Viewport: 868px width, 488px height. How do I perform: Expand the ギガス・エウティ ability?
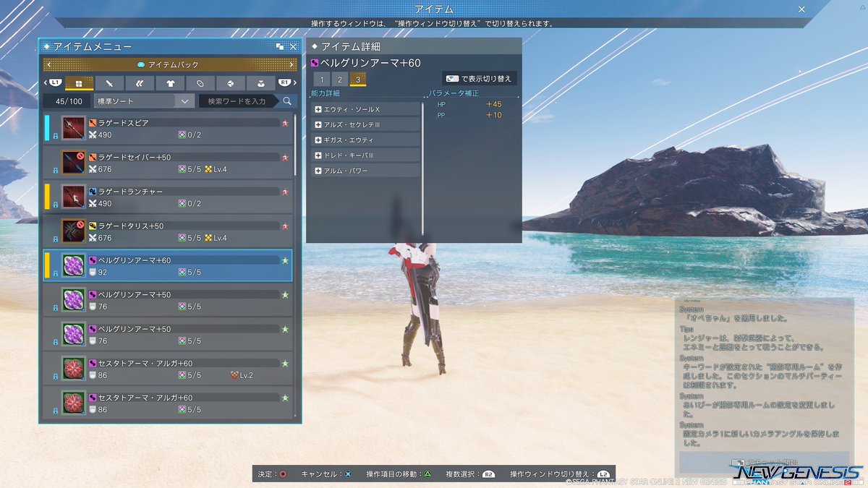point(366,140)
